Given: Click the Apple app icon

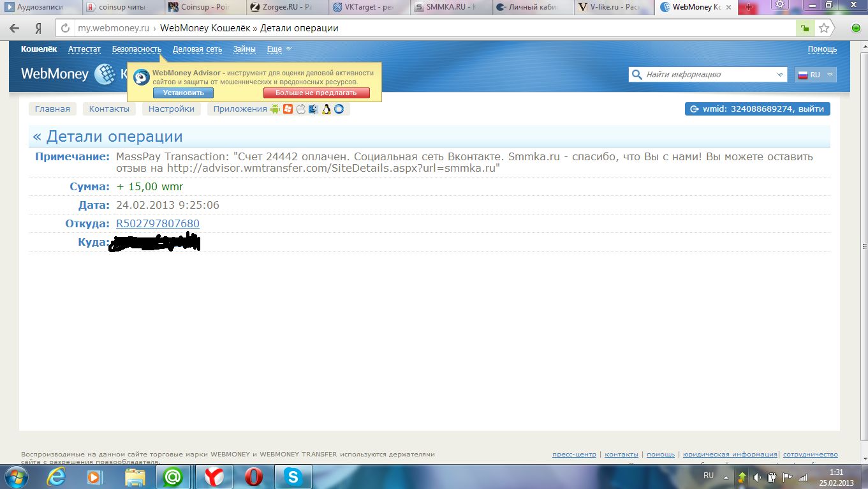Looking at the screenshot, I should tap(300, 109).
